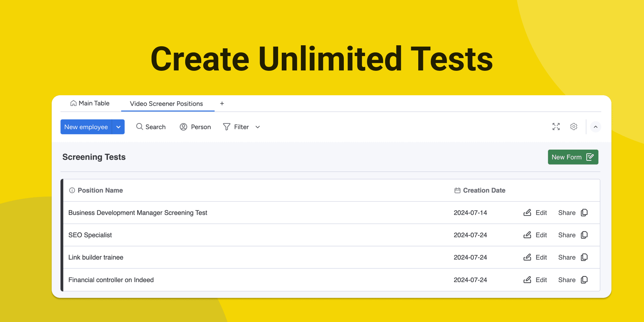Viewport: 644px width, 322px height.
Task: Open the Filter option
Action: tap(236, 127)
